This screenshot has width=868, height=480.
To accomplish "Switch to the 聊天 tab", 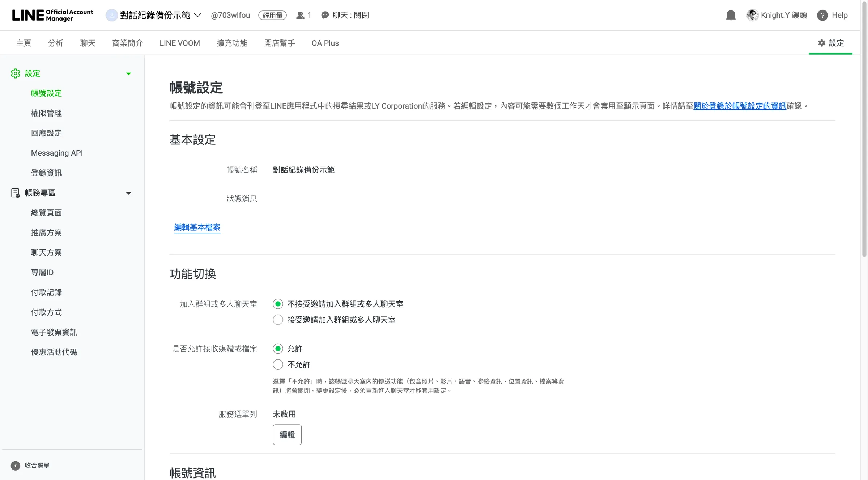I will 88,43.
